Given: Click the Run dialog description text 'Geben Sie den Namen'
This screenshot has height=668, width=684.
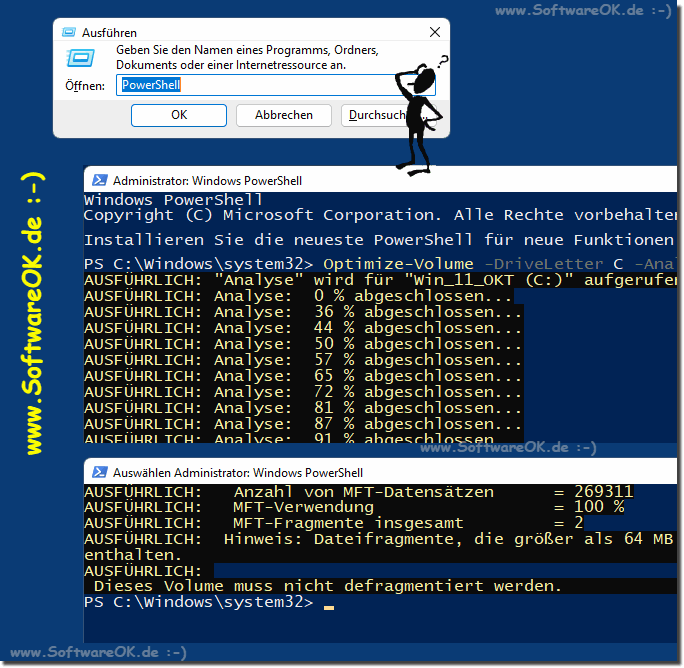Looking at the screenshot, I should coord(247,57).
